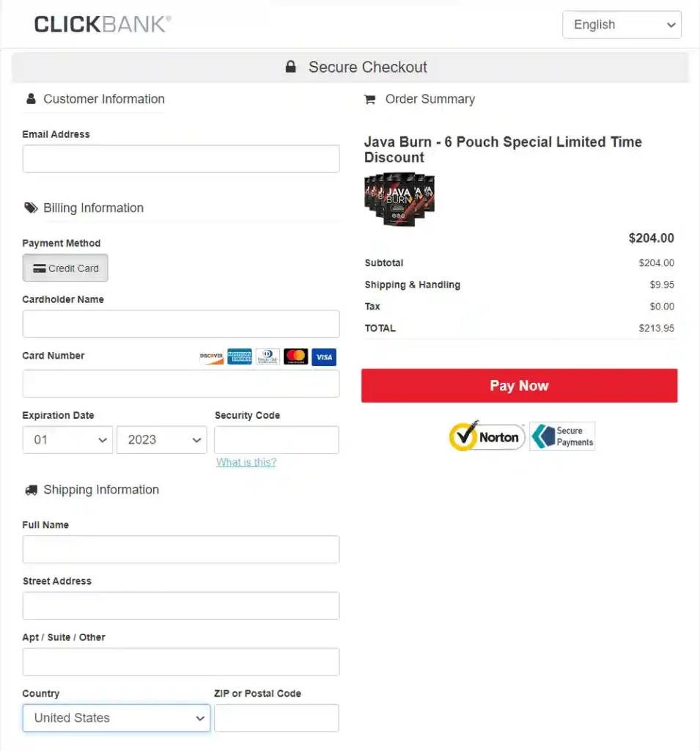The width and height of the screenshot is (700, 751).
Task: Click the American Express card icon
Action: [x=240, y=357]
